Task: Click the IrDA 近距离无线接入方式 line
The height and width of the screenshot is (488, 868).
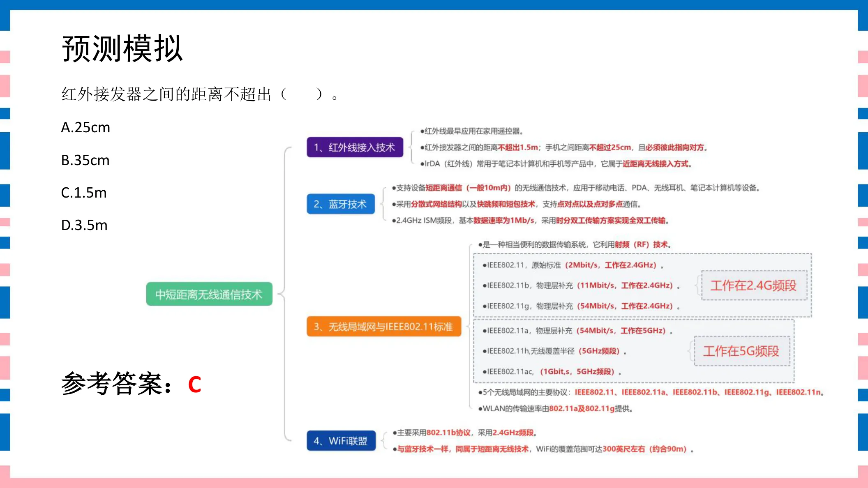Action: click(556, 164)
